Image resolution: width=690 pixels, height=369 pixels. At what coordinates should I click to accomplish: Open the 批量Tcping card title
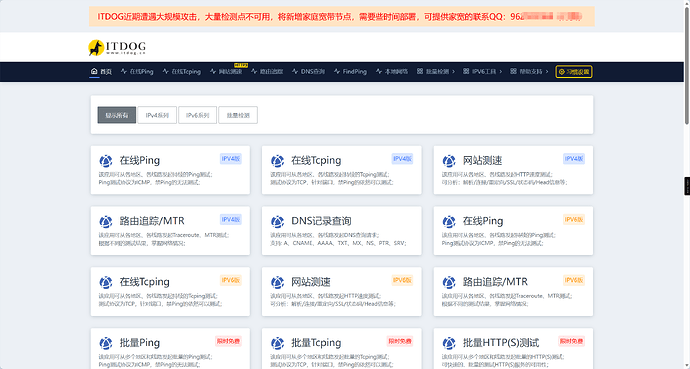316,343
